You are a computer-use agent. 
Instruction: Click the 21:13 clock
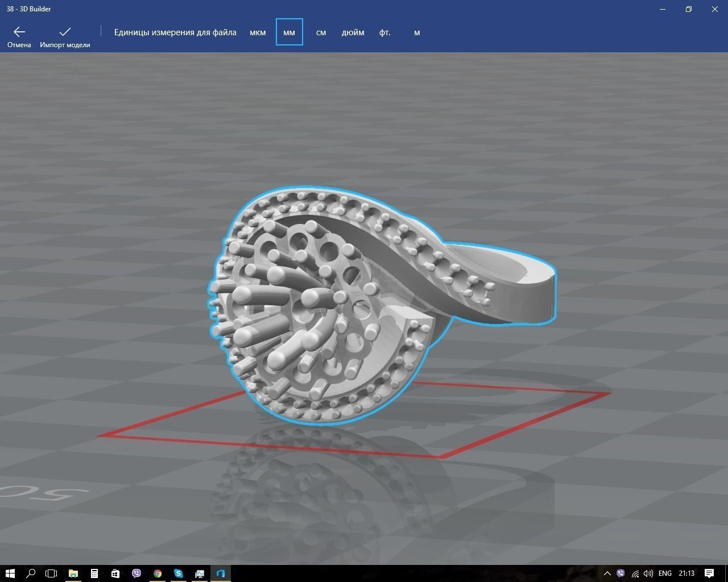(686, 573)
